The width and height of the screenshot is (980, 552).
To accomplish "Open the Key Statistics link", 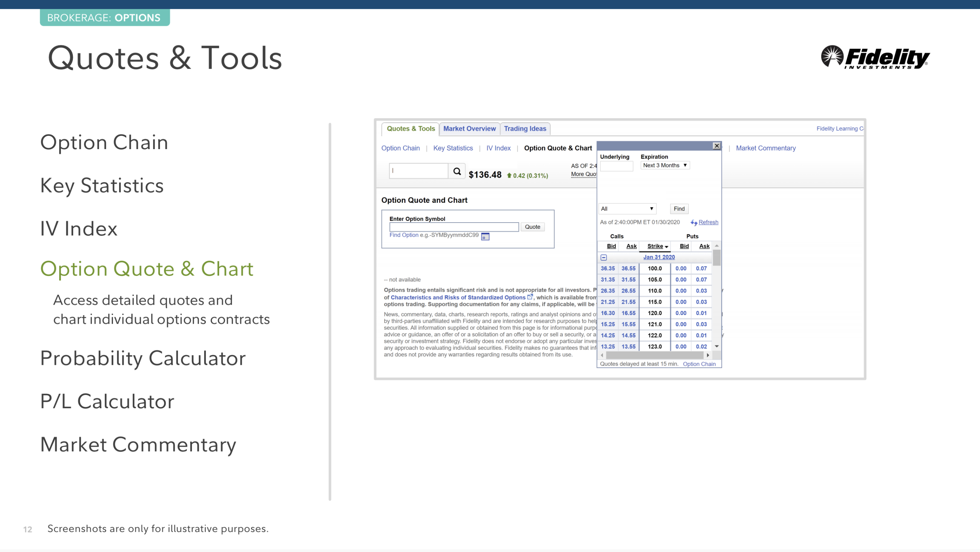I will click(x=453, y=148).
